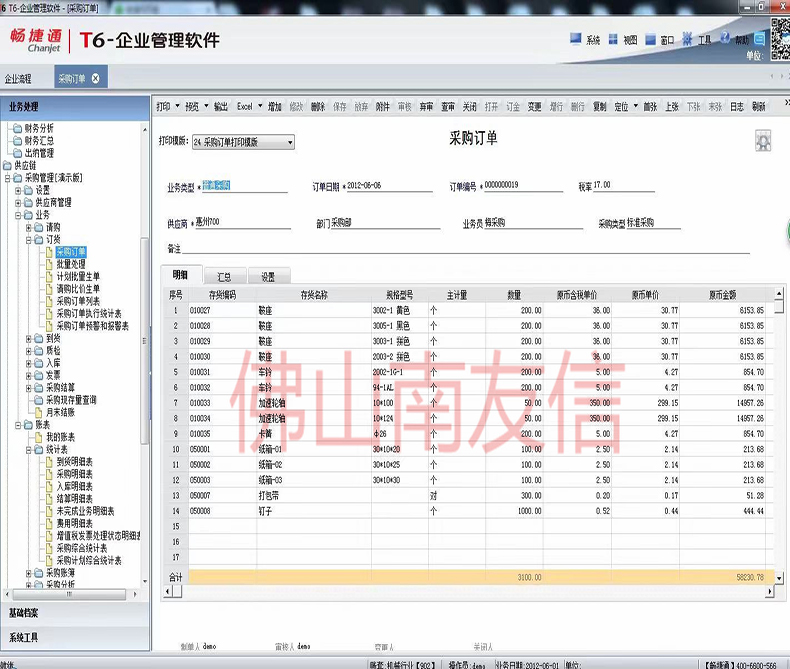Open 我的账表 in the tree
The width and height of the screenshot is (790, 669).
click(55, 437)
